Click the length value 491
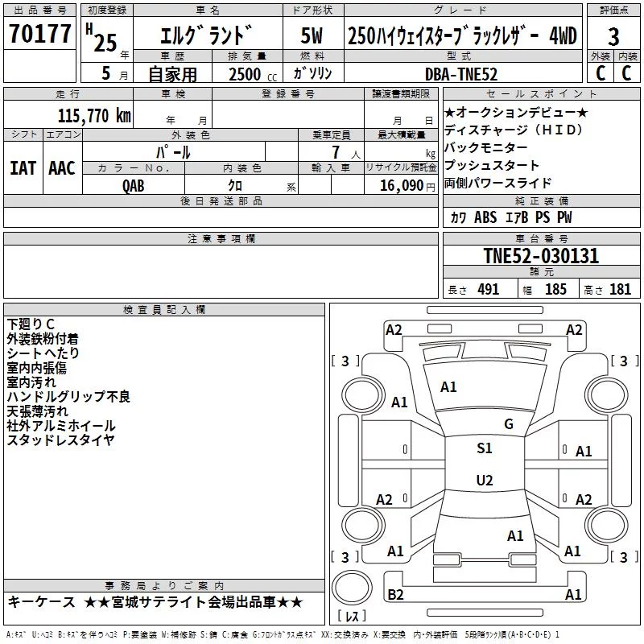 489,289
